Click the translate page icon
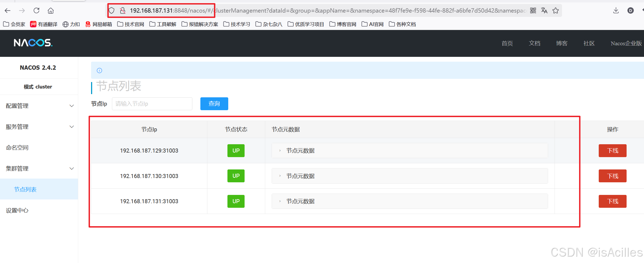 544,10
